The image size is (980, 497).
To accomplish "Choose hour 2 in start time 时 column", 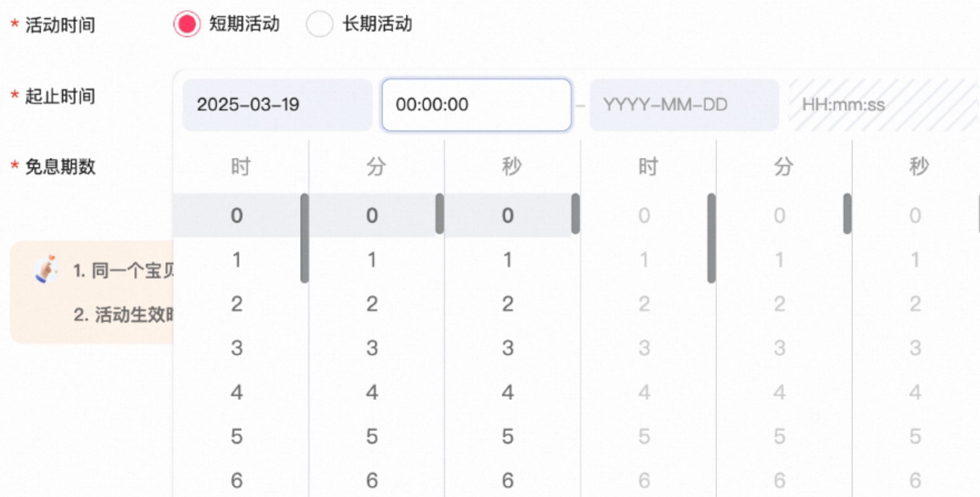I will 236,304.
